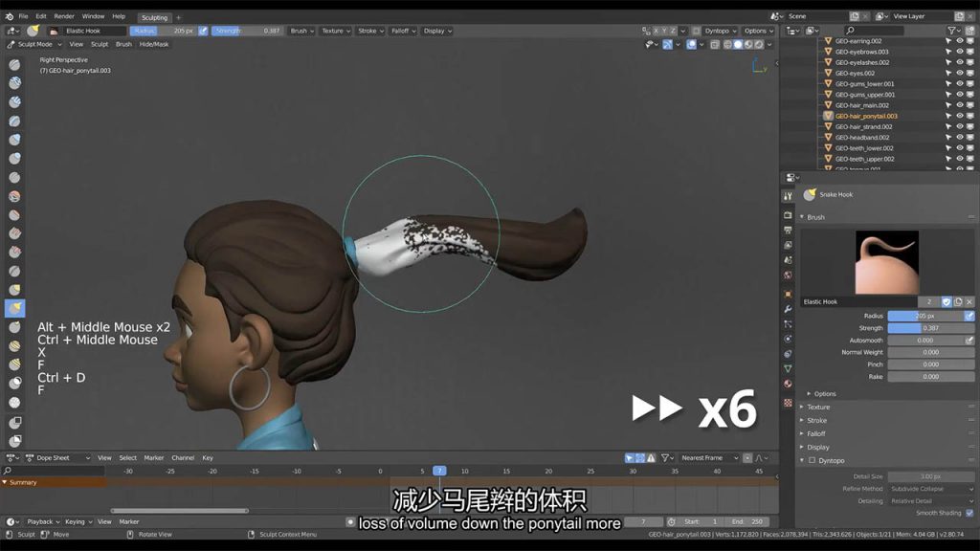The image size is (980, 551).
Task: Open the Playback popover button
Action: (x=43, y=521)
